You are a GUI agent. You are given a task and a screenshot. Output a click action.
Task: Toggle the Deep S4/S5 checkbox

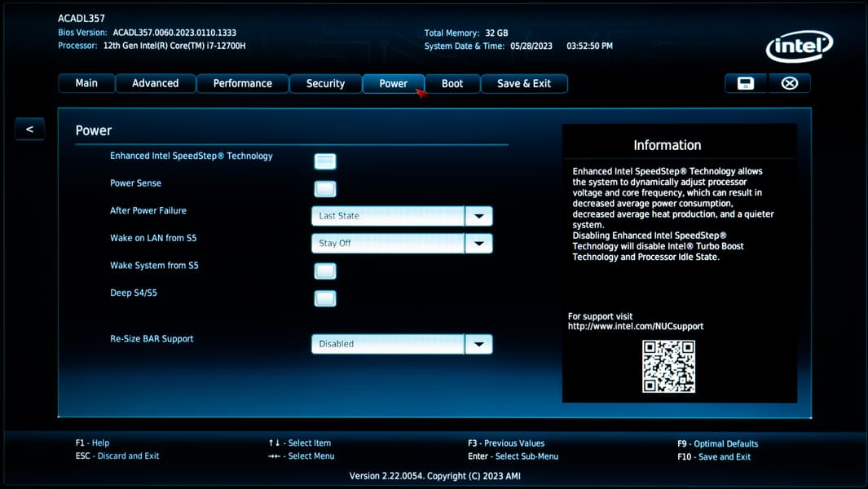[325, 298]
